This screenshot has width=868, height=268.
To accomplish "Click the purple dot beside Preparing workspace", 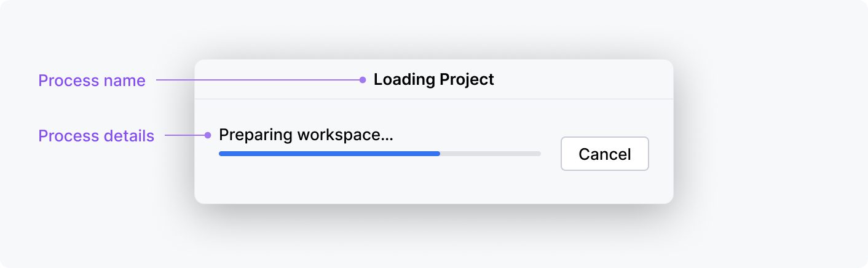I will tap(208, 135).
